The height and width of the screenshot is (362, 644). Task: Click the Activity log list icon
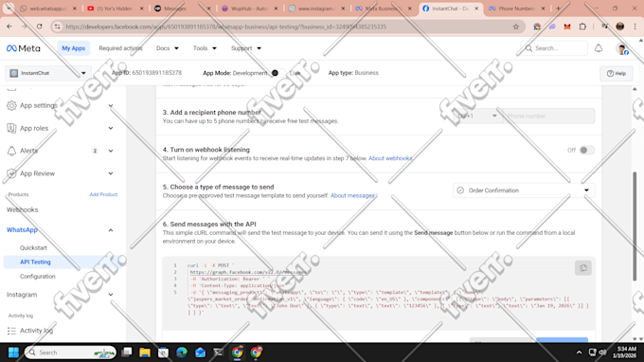(x=11, y=331)
